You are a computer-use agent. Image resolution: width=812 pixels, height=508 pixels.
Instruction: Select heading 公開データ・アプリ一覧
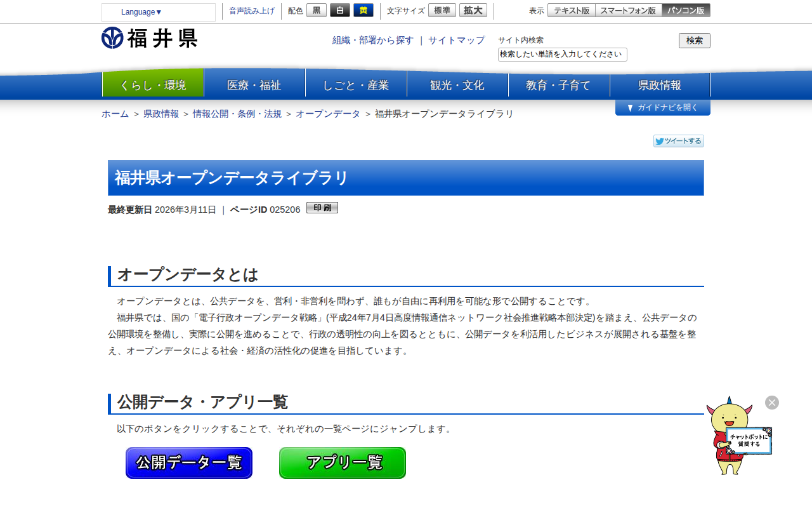click(x=202, y=402)
